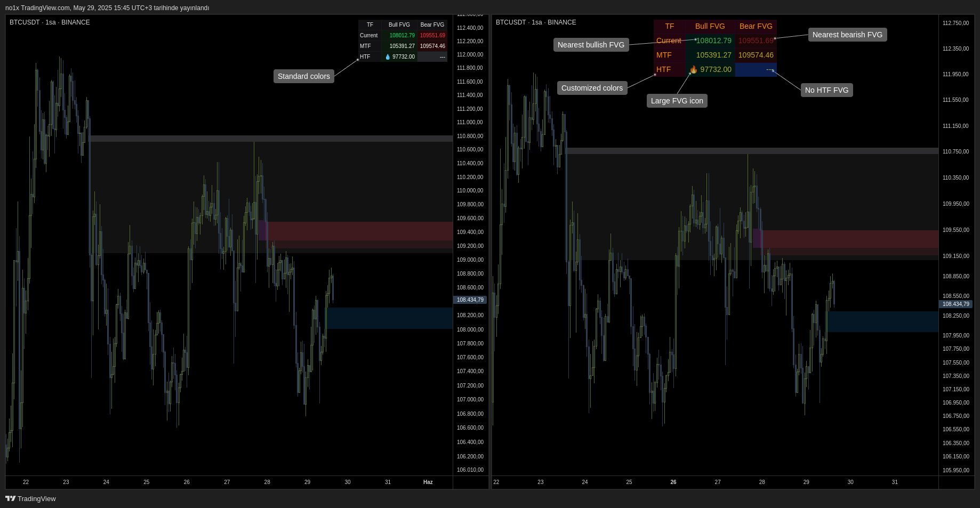Click the Bear FVG header in right table
The width and height of the screenshot is (980, 508).
click(756, 26)
